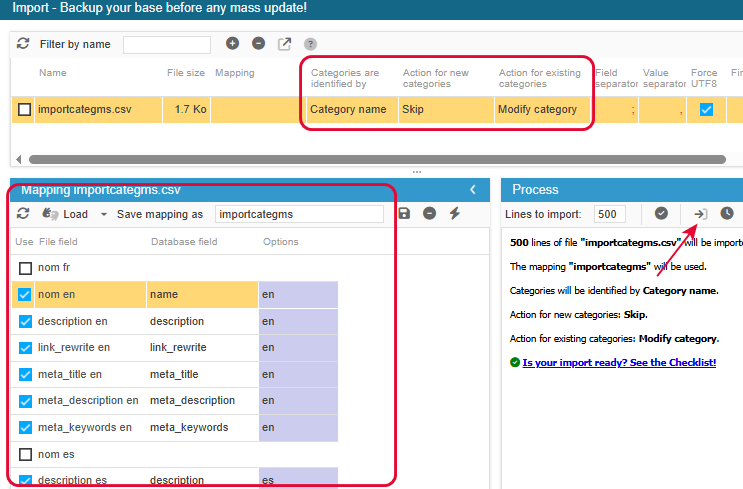The height and width of the screenshot is (489, 743).
Task: Select database field 'meta_title' cell
Action: click(x=202, y=374)
